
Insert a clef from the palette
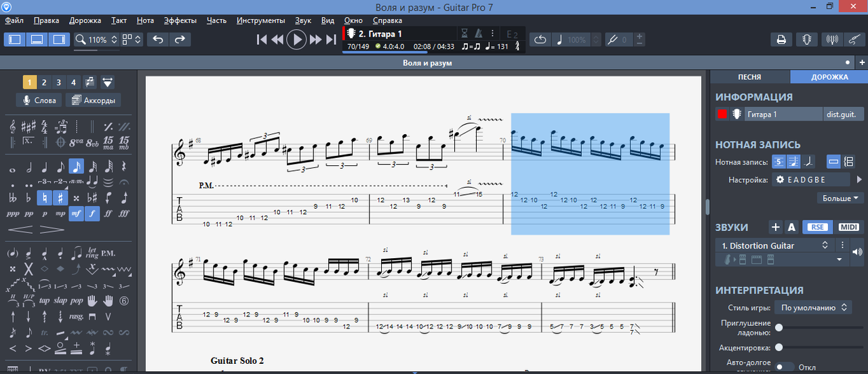[12, 126]
